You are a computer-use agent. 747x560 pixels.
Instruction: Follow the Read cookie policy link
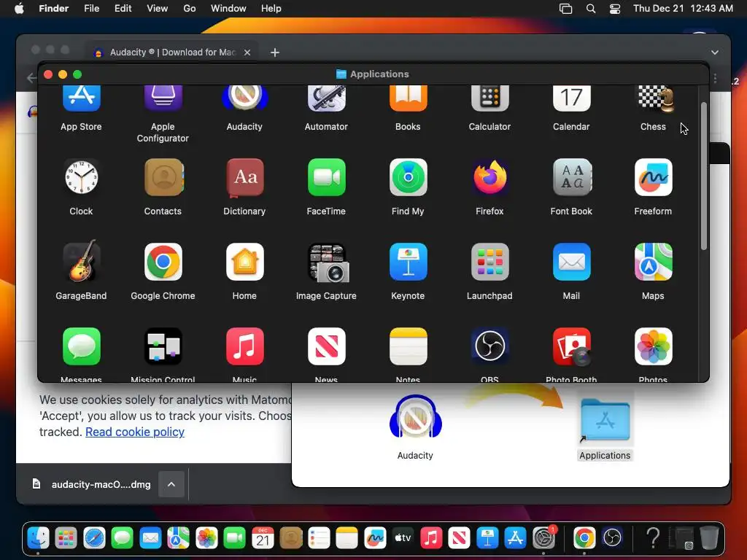pos(135,432)
